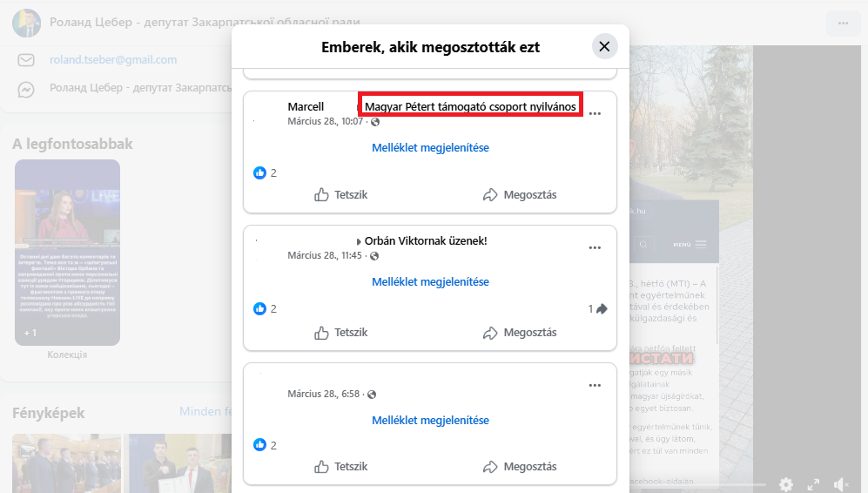This screenshot has width=868, height=493.
Task: Open Magyar Pétert támogató csoport link
Action: click(470, 106)
